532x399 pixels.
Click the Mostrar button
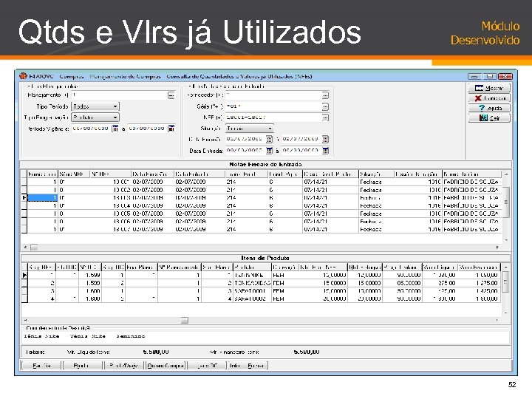pyautogui.click(x=489, y=88)
